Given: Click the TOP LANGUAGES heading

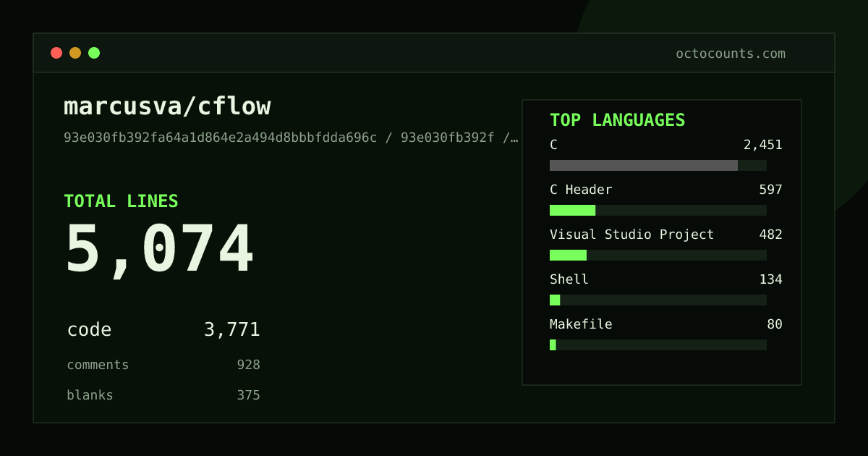Looking at the screenshot, I should coord(617,120).
